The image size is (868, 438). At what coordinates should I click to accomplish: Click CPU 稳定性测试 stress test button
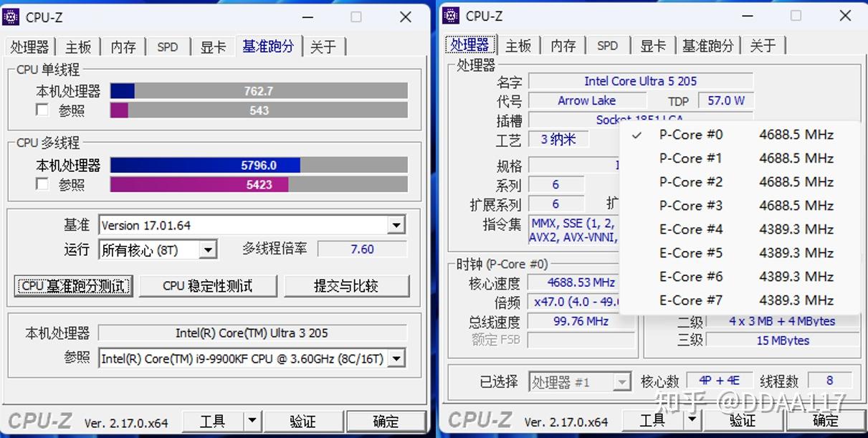pyautogui.click(x=208, y=286)
